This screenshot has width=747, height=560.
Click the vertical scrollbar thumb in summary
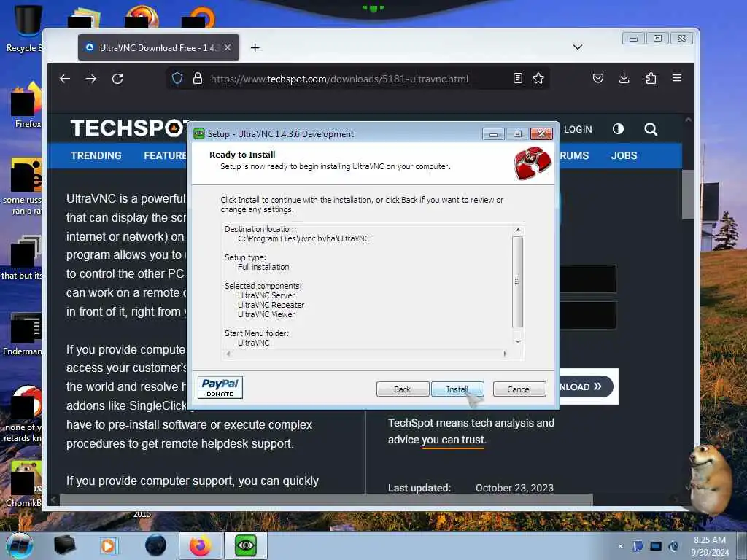click(x=517, y=281)
